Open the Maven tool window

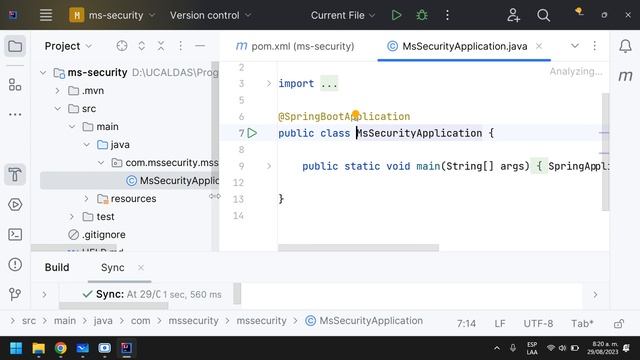click(x=625, y=76)
